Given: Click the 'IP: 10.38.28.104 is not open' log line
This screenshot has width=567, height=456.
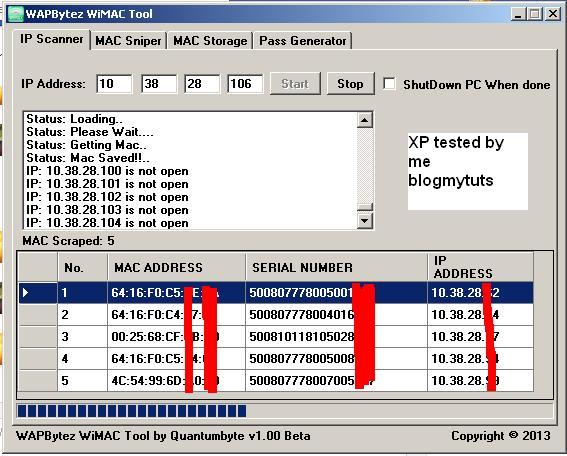Looking at the screenshot, I should (107, 223).
